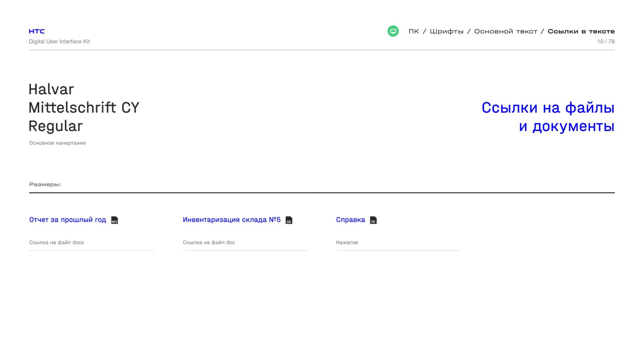Select "Основной текст" in the breadcrumb
Viewport: 644px width, 362px height.
coord(506,31)
